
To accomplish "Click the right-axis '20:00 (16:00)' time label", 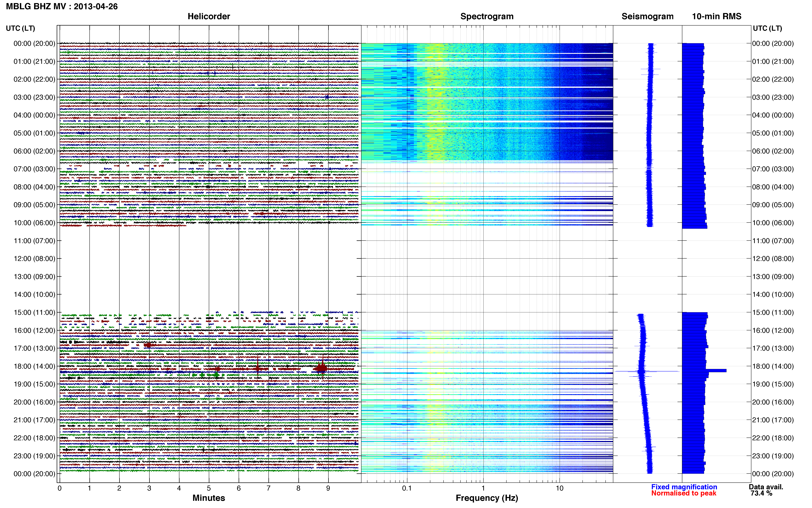I will pyautogui.click(x=773, y=402).
